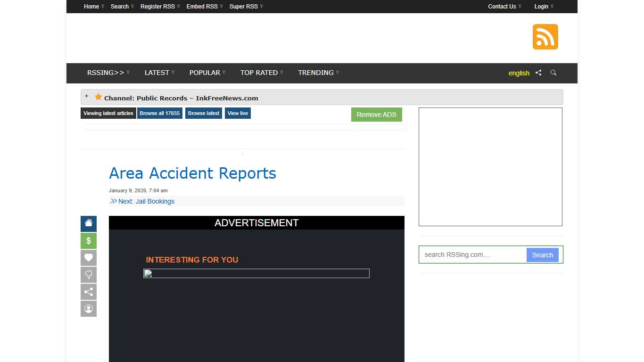Viewport: 644px width, 362px height.
Task: Click the orange RSS feed logo
Action: click(545, 36)
